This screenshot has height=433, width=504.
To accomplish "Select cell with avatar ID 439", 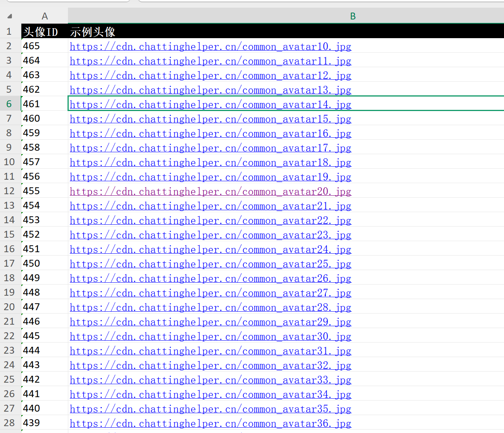I will tap(44, 423).
